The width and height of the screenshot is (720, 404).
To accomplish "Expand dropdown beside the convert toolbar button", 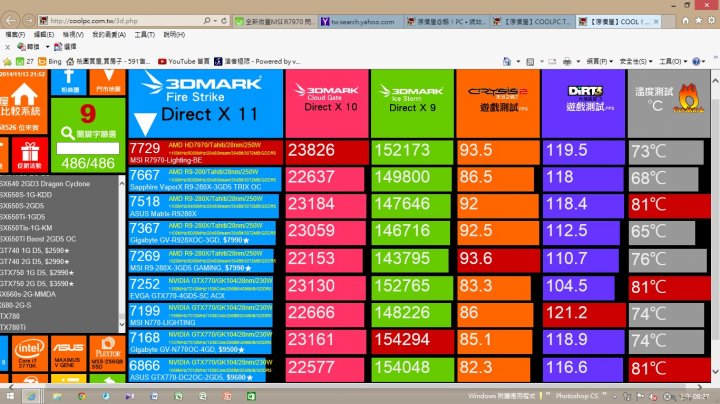I will coord(47,46).
